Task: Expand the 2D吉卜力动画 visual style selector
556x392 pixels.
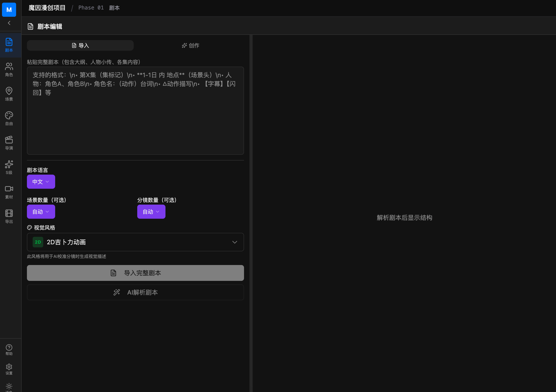Action: pyautogui.click(x=135, y=242)
